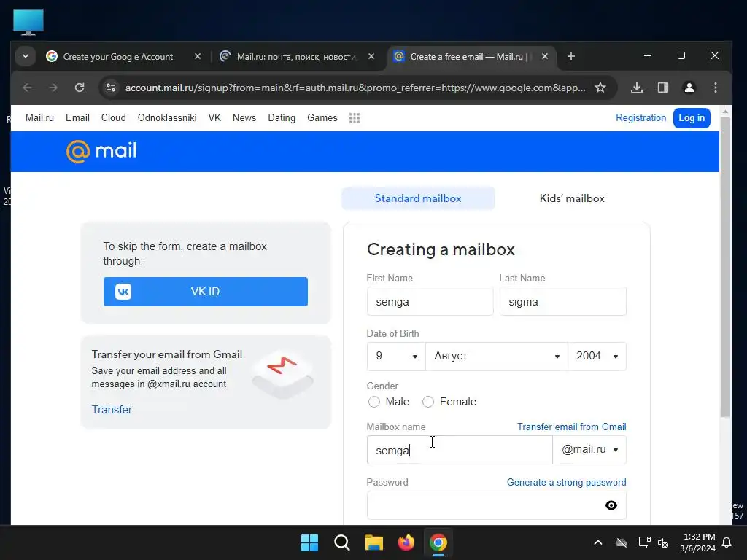Open Email in the top navigation
747x560 pixels.
pyautogui.click(x=77, y=117)
